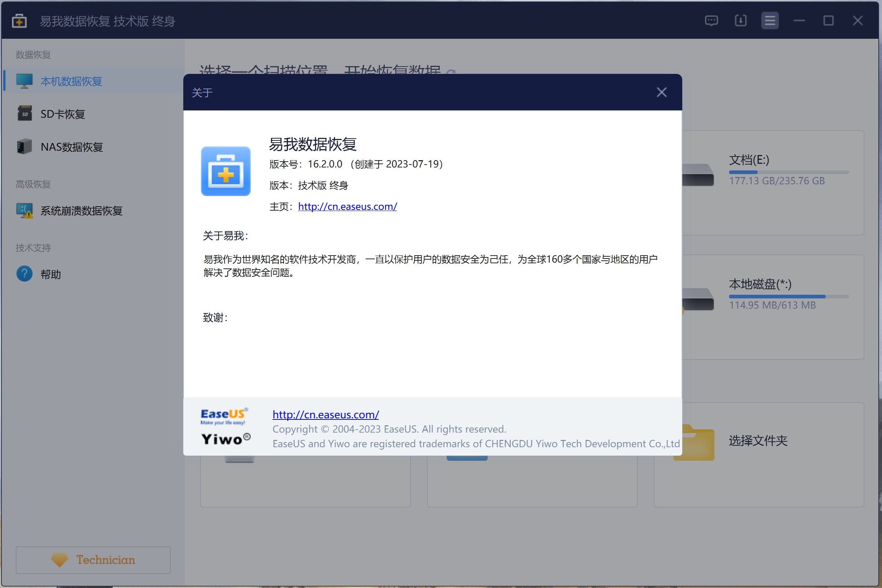Click the NAS device icon

25,146
